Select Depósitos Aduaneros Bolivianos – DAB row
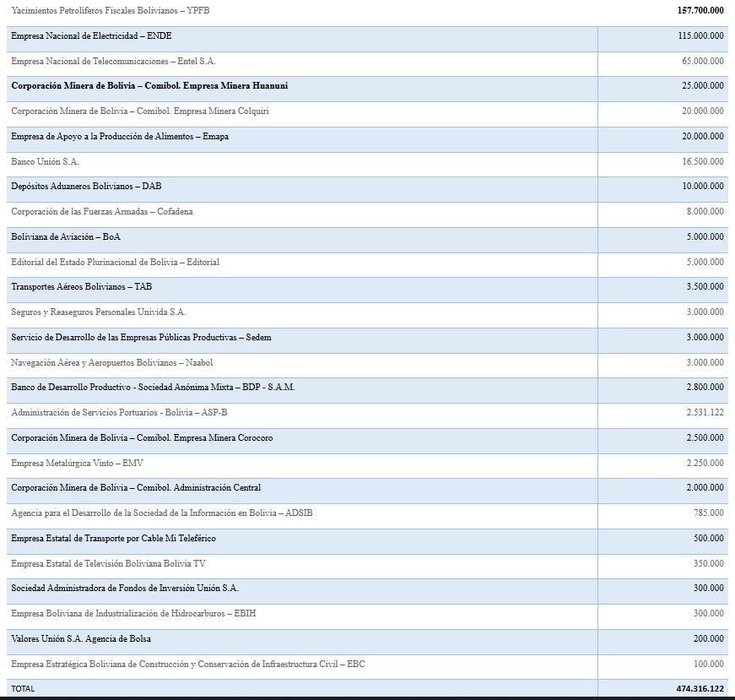Screen dimensions: 735x700 [x=86, y=187]
